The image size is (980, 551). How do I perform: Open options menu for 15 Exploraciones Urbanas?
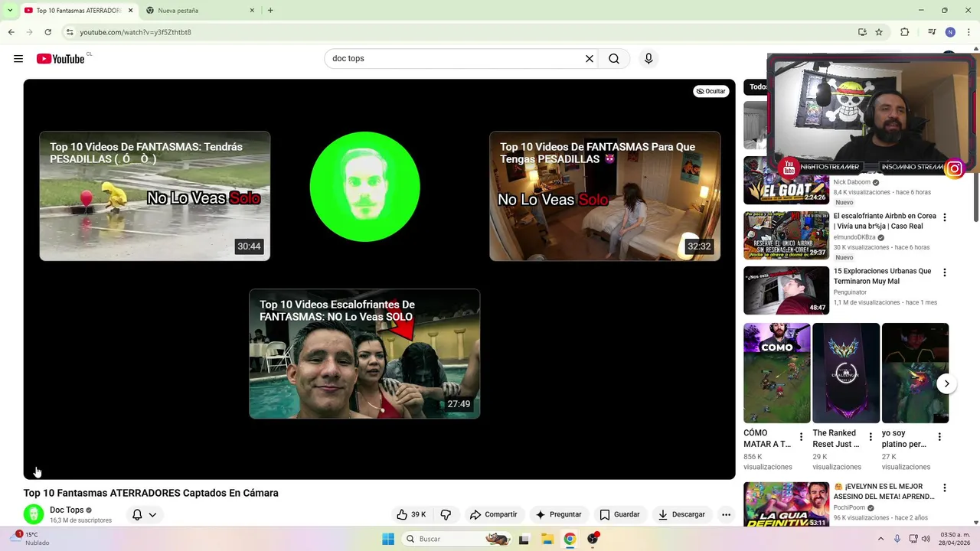click(944, 273)
